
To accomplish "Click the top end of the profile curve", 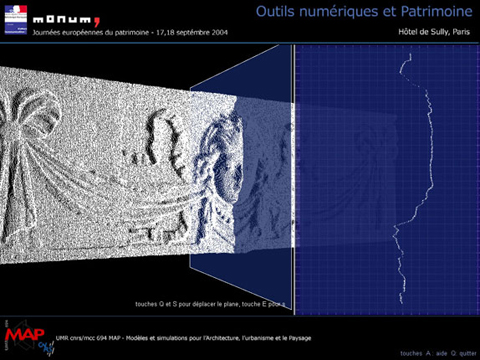I will tap(410, 55).
